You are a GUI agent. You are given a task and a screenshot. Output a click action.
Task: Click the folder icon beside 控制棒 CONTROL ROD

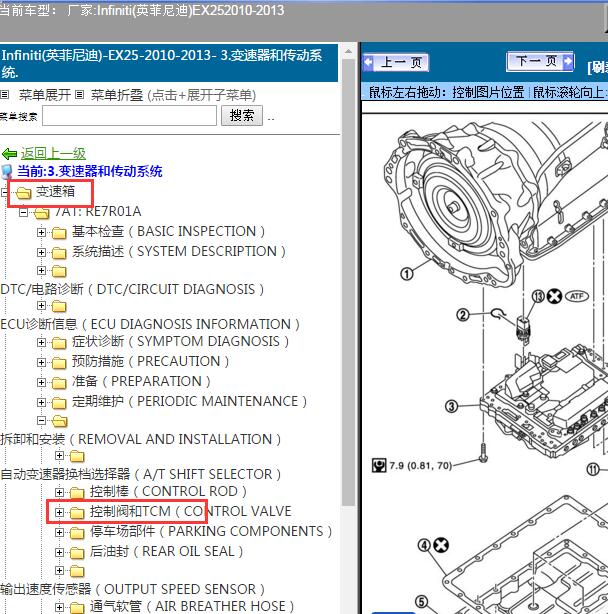click(x=77, y=493)
